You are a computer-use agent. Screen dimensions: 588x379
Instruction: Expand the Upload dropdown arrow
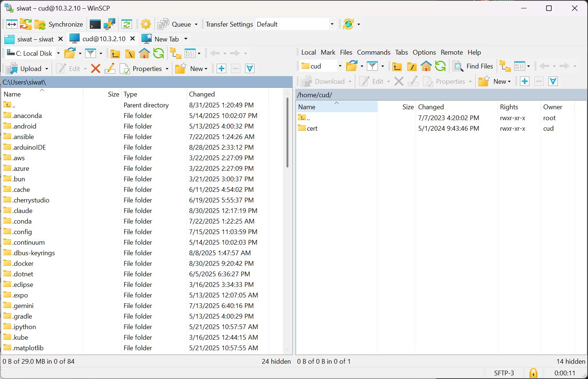(x=47, y=69)
